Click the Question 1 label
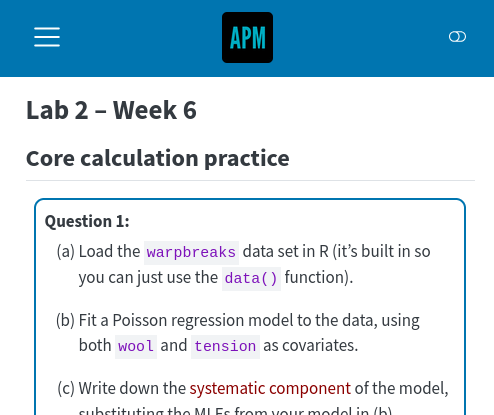 [87, 221]
